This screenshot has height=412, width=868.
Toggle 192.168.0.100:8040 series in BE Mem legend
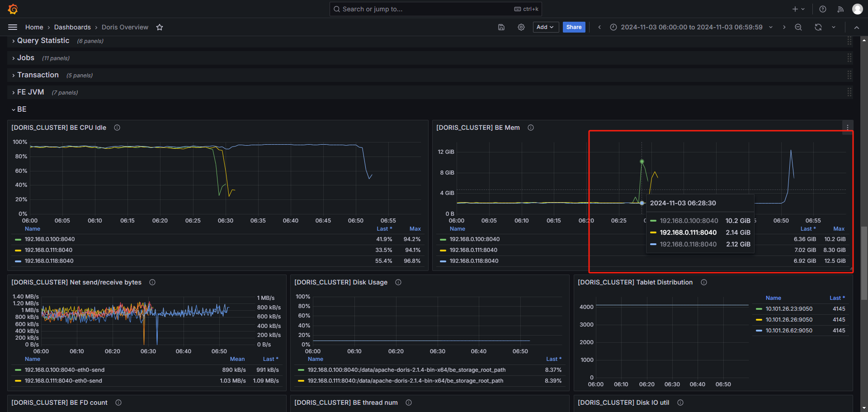click(475, 239)
